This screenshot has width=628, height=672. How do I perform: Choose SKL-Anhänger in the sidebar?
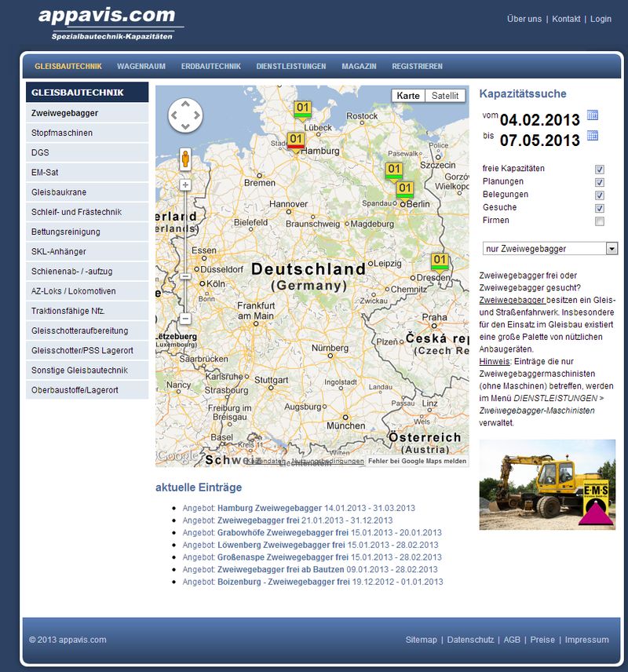[87, 251]
